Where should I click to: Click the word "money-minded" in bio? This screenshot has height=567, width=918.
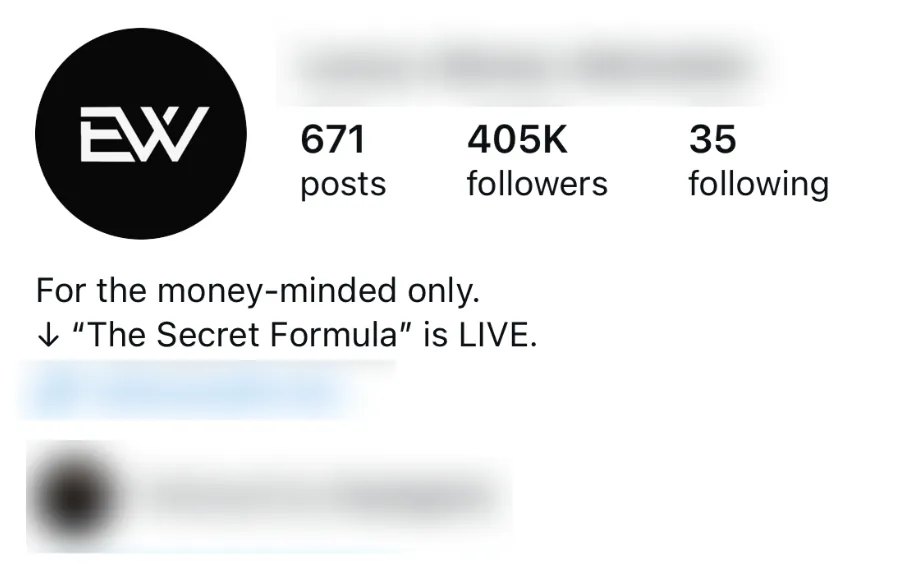click(x=277, y=291)
